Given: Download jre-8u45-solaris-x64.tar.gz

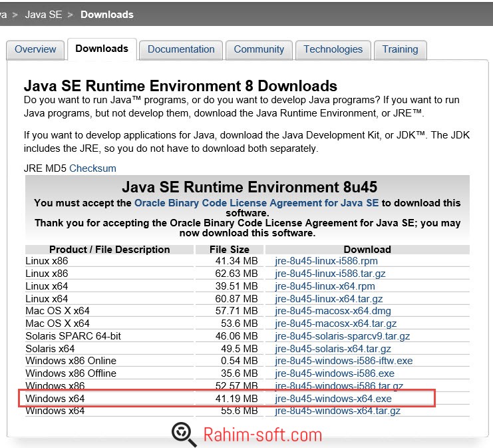Looking at the screenshot, I should pyautogui.click(x=333, y=349).
